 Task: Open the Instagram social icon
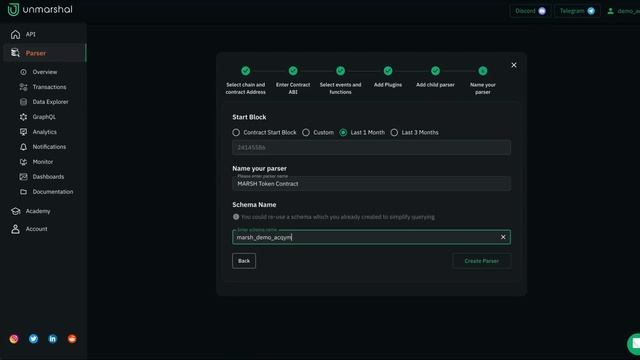click(14, 339)
